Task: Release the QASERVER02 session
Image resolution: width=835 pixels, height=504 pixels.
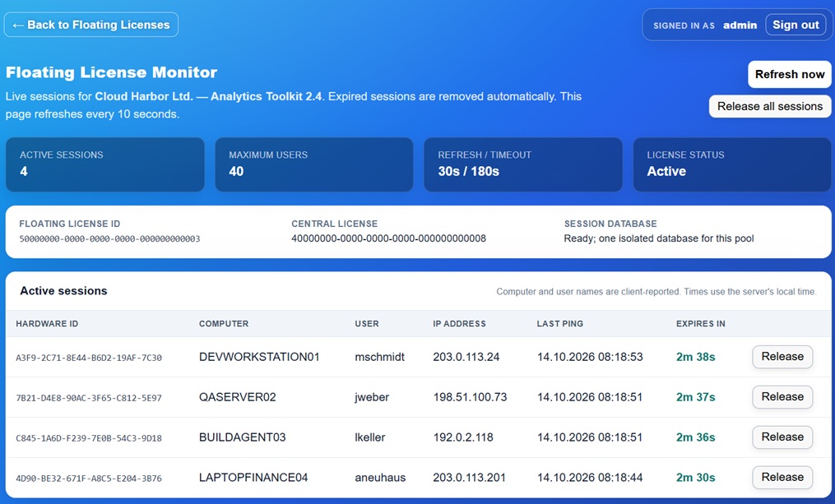Action: (x=782, y=397)
